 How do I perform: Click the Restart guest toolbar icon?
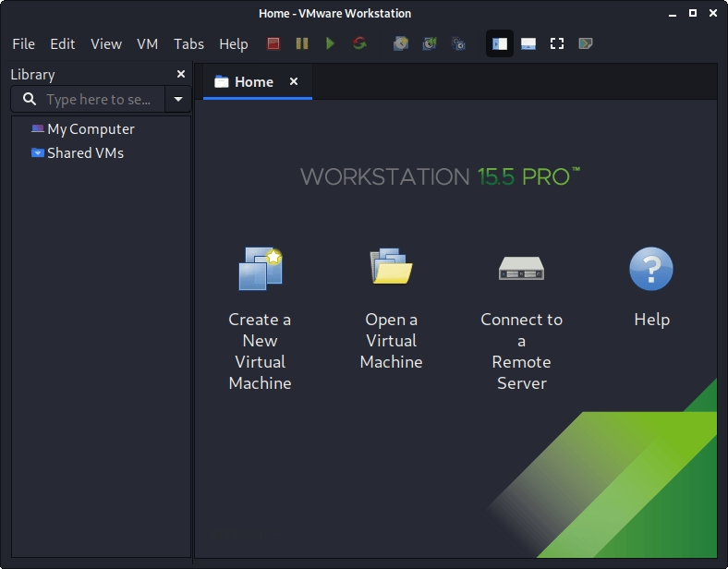tap(359, 43)
